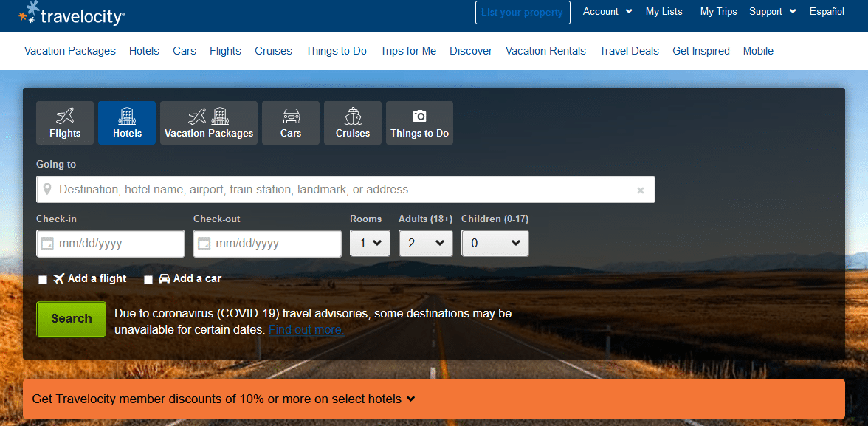Expand the Account menu

(607, 12)
